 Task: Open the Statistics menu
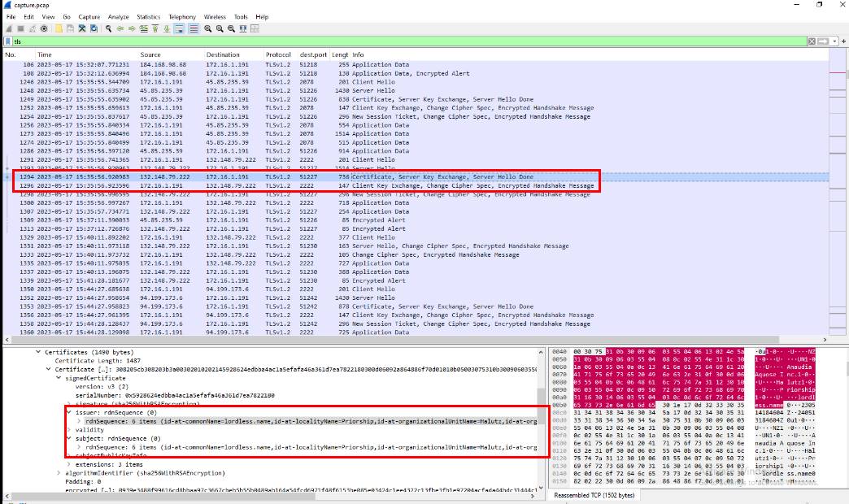click(148, 16)
